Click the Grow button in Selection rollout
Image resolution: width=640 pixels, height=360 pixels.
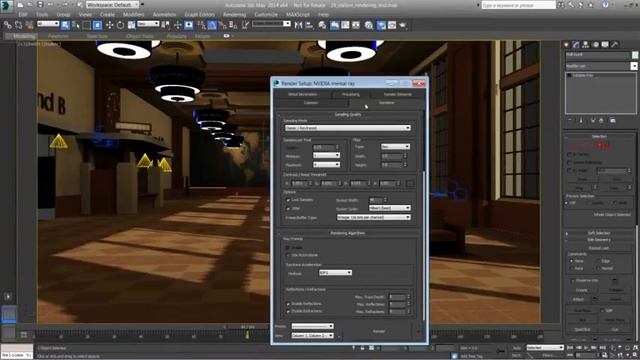[617, 179]
